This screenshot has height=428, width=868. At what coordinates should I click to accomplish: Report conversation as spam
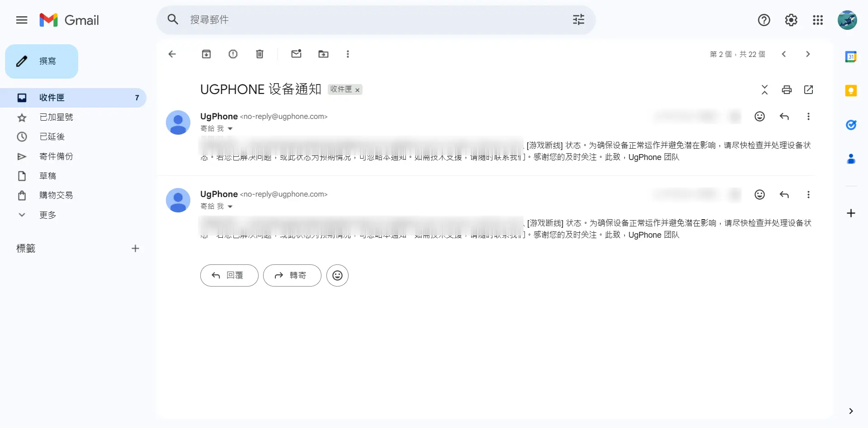tap(233, 54)
